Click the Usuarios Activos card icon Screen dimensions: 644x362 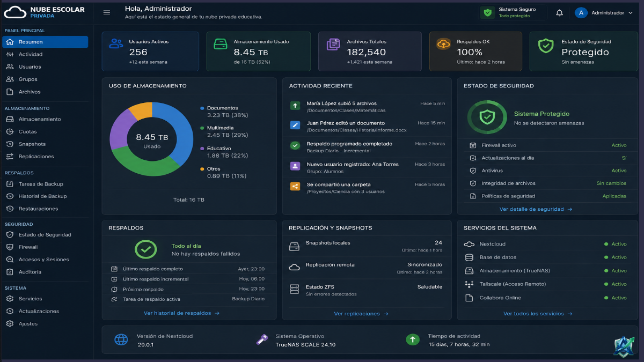coord(116,44)
